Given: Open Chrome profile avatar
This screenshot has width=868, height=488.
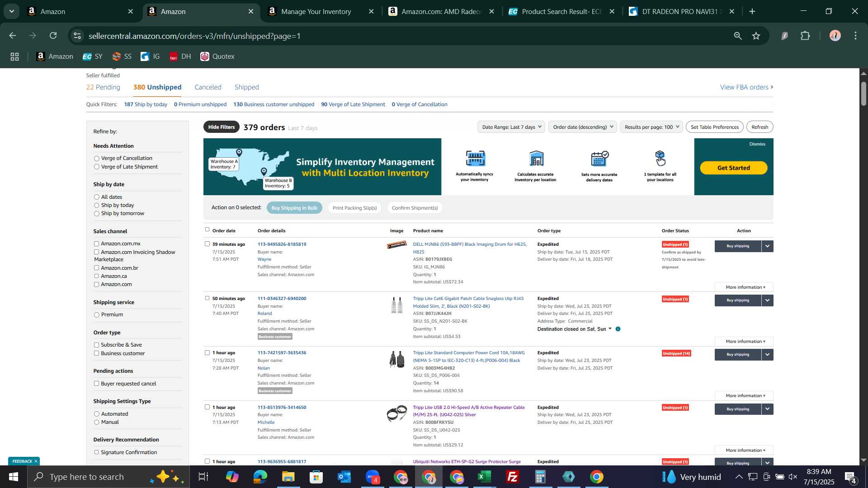Looking at the screenshot, I should click(x=835, y=36).
